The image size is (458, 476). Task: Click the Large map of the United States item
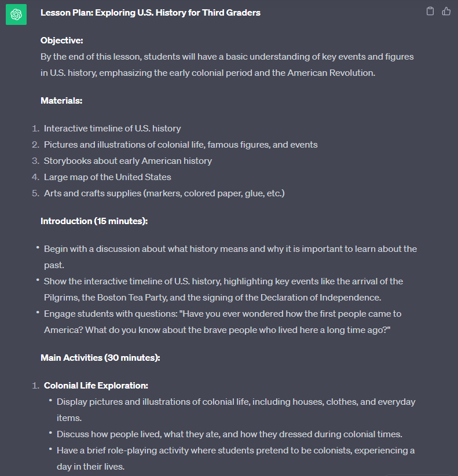[108, 177]
